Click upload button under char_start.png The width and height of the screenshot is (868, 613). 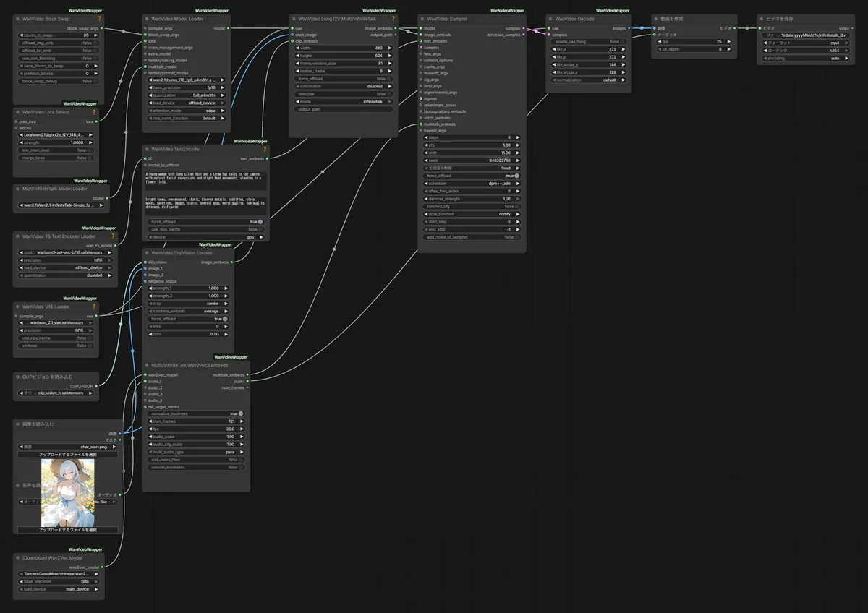[x=68, y=455]
